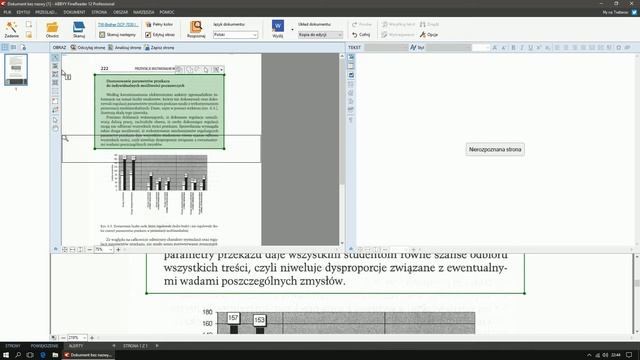Viewport: 640px width, 360px height.
Task: Switch to STRONY status tab
Action: click(x=13, y=346)
